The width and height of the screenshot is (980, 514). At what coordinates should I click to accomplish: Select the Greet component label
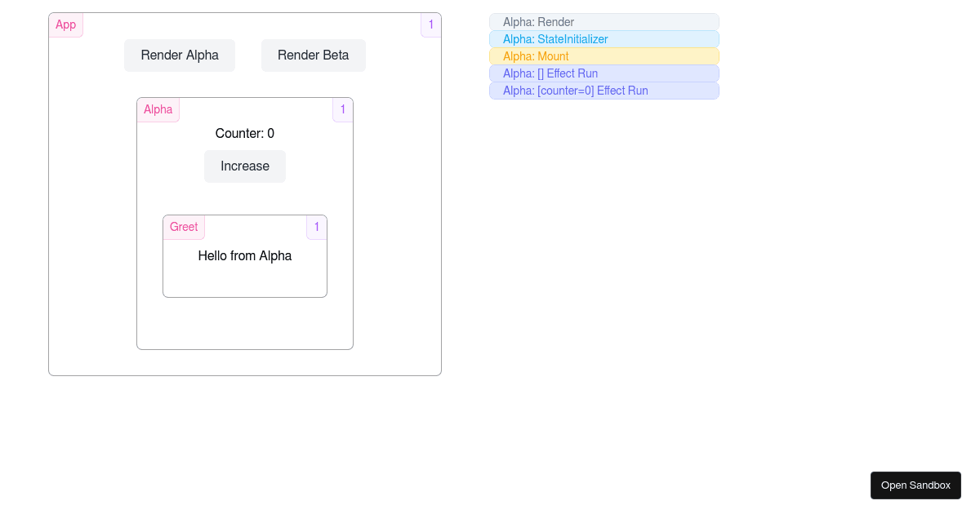click(x=184, y=228)
